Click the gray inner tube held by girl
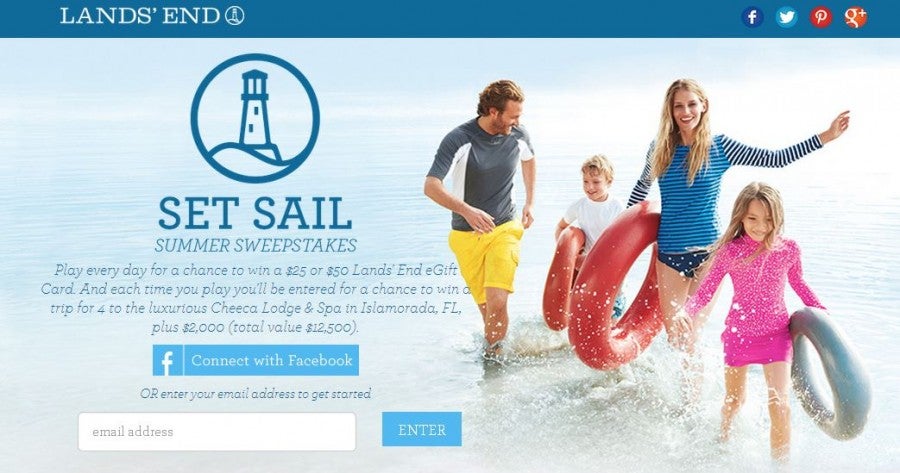The image size is (900, 473). (x=830, y=373)
